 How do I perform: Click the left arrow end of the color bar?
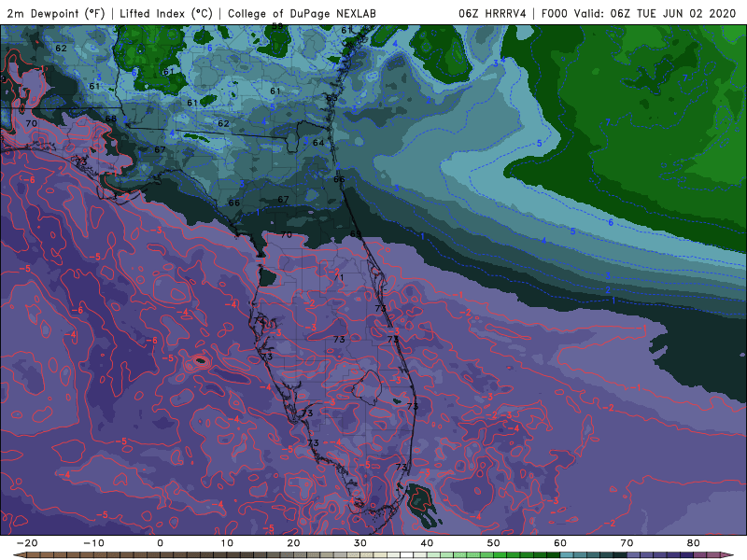click(18, 555)
